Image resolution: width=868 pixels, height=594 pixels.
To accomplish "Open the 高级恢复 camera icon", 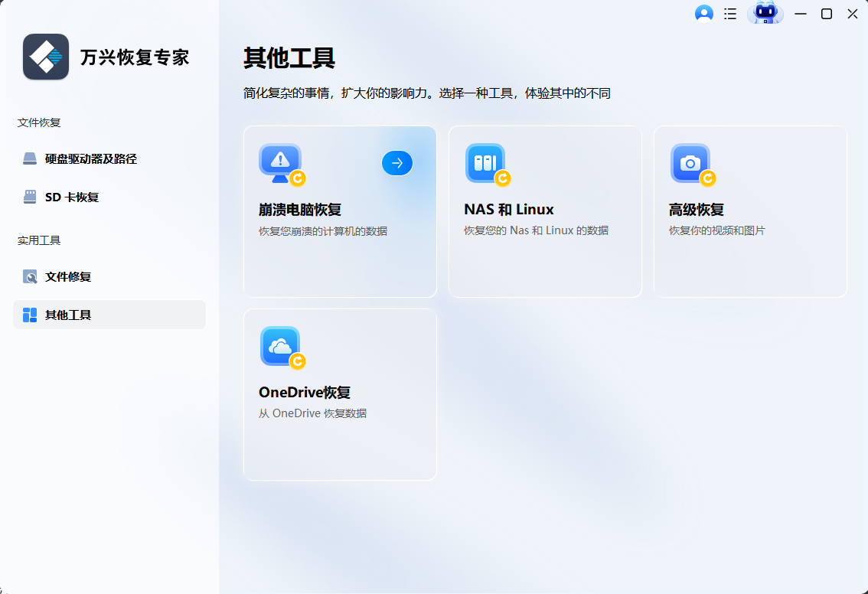I will tap(690, 163).
